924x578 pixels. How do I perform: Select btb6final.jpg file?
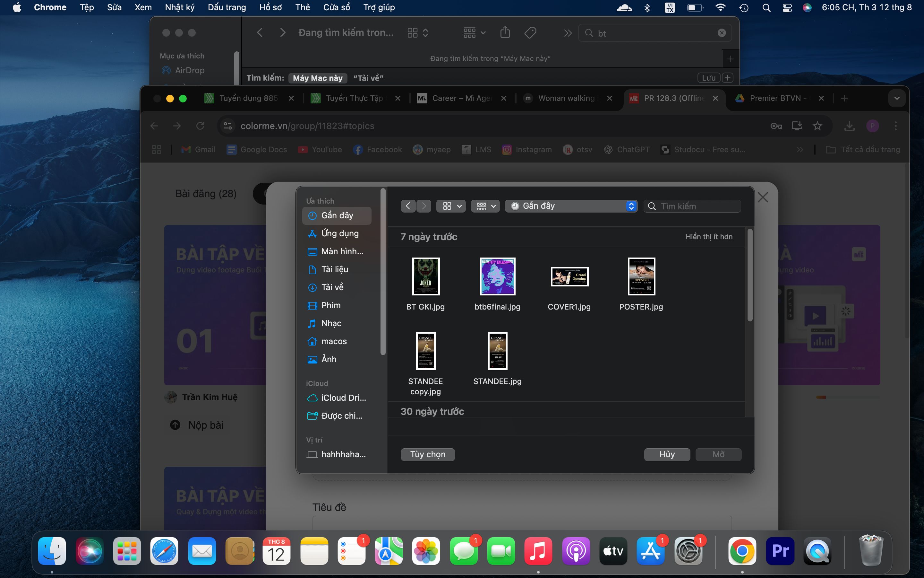[497, 285]
